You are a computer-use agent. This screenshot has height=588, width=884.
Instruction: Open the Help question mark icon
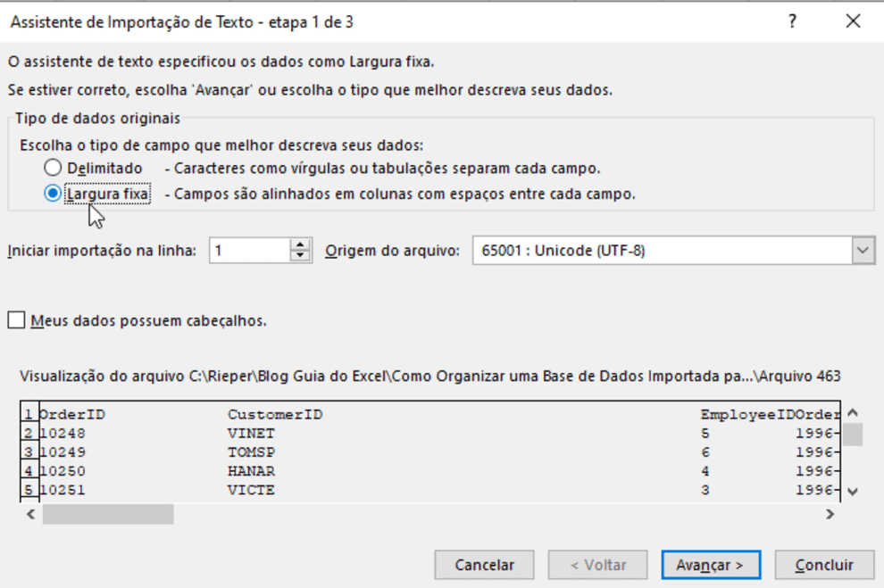[x=793, y=22]
